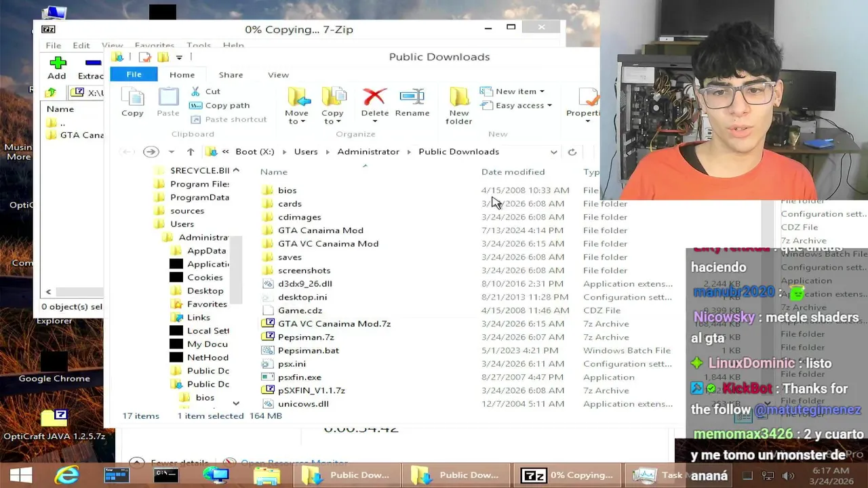Click the Paste icon in the ribbon
This screenshot has width=868, height=488.
[x=168, y=103]
